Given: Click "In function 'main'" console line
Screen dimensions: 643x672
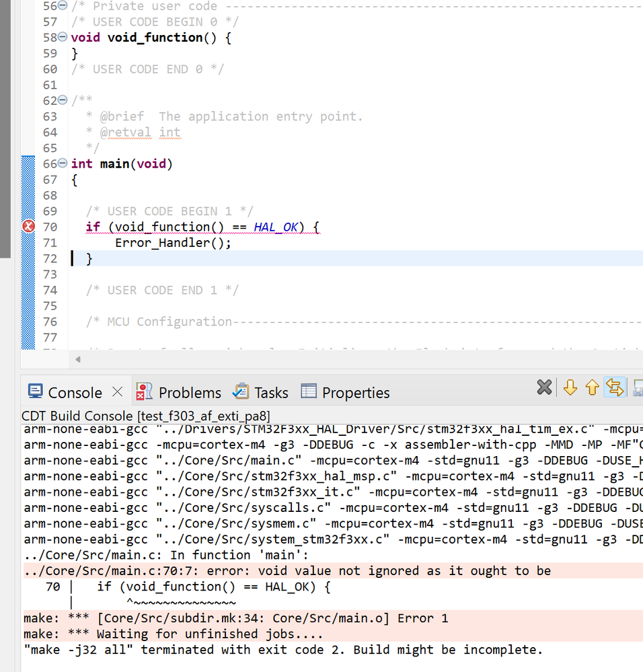Looking at the screenshot, I should click(x=165, y=555).
